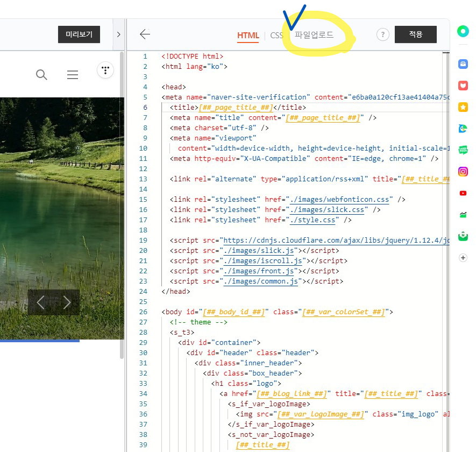The image size is (476, 452).
Task: Click the 'width=device-width' content line
Action: coord(314,149)
